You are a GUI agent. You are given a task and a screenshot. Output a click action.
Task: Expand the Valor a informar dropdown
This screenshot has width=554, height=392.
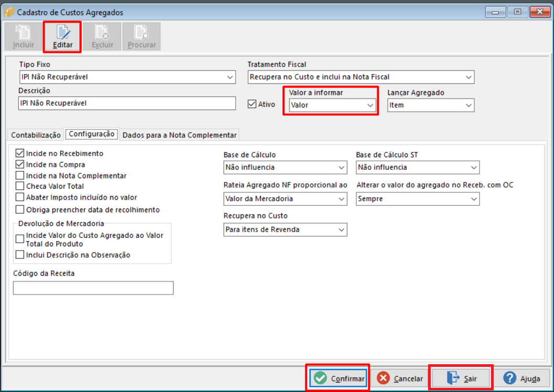(x=332, y=105)
